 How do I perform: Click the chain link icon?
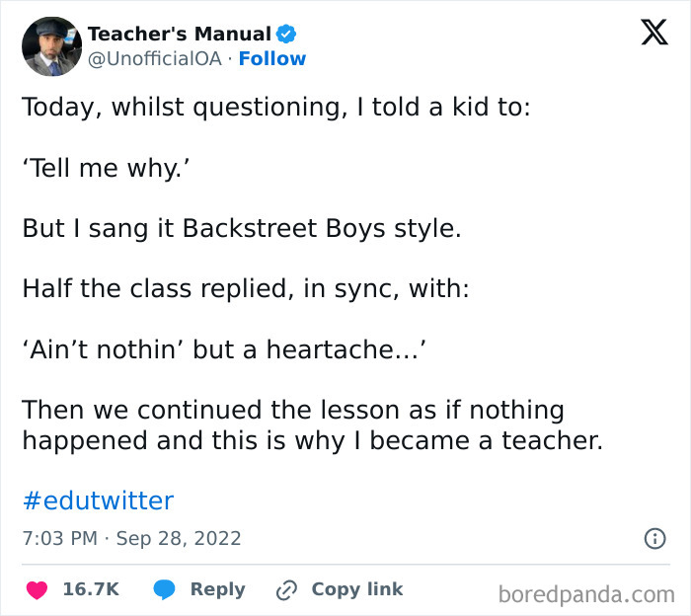[287, 589]
